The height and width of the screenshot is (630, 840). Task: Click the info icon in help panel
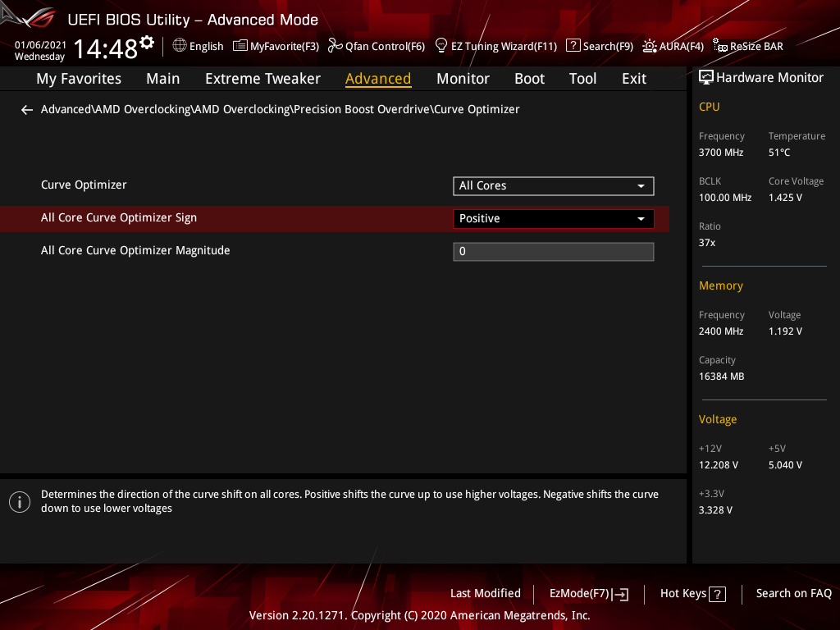coord(20,502)
